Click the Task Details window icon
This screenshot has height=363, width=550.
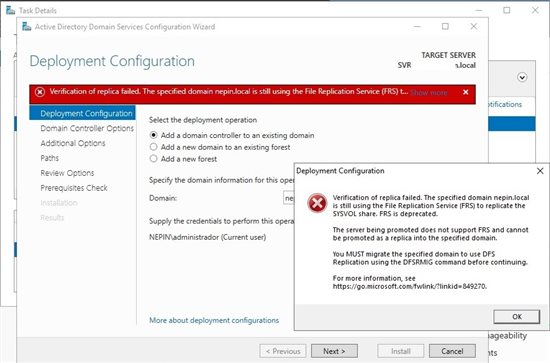(11, 10)
